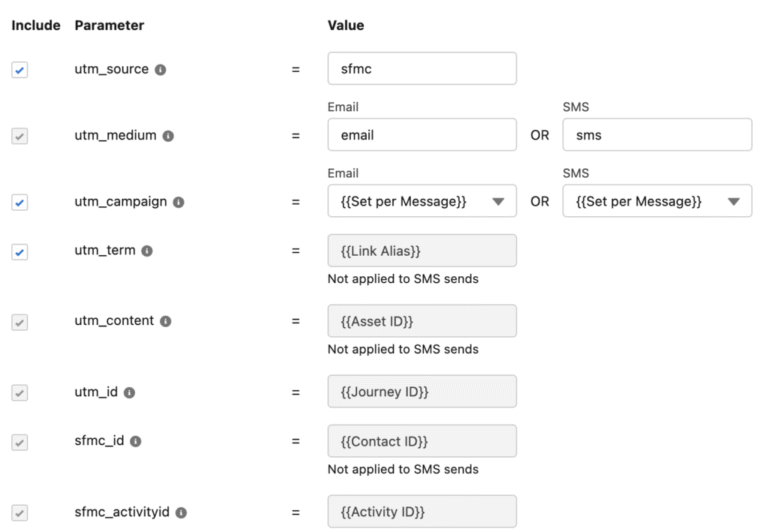The height and width of the screenshot is (532, 768).
Task: Click the utm_source value field
Action: [x=421, y=69]
